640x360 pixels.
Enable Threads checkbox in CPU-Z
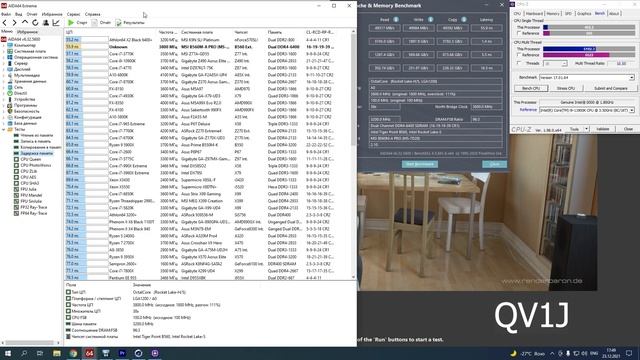[x=519, y=63]
